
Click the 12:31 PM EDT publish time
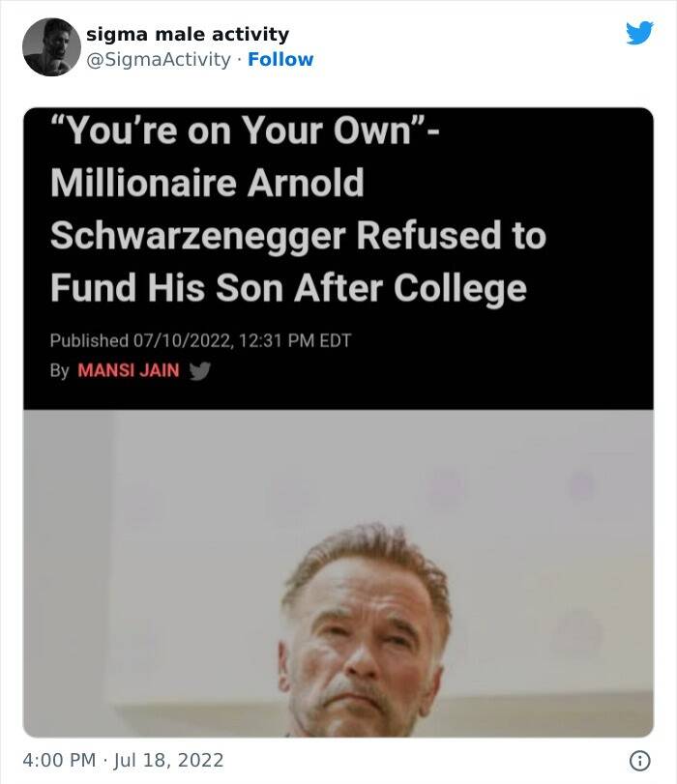pos(295,340)
